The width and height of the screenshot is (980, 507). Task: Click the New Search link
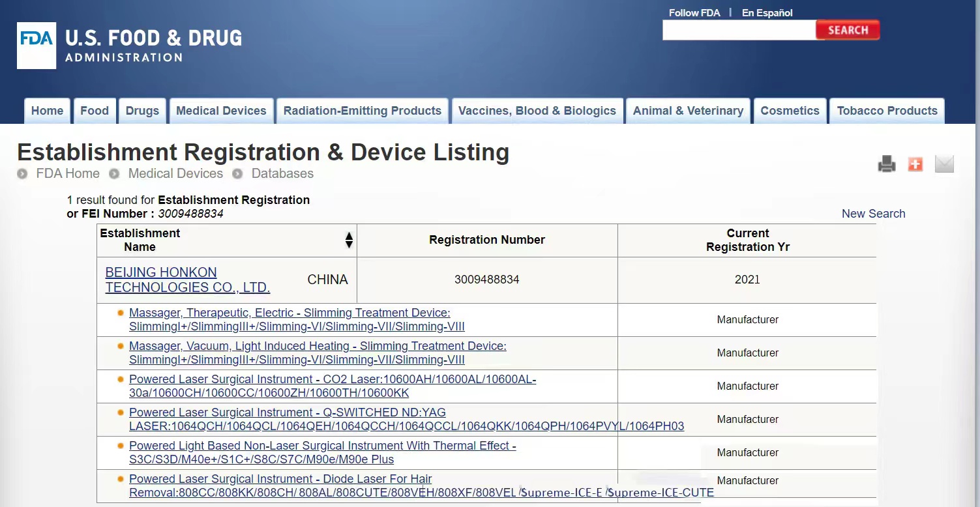point(873,214)
